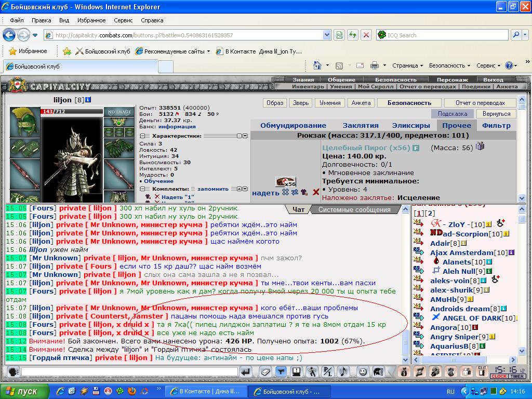Open the Справка menu
The height and width of the screenshot is (399, 532).
pos(152,20)
